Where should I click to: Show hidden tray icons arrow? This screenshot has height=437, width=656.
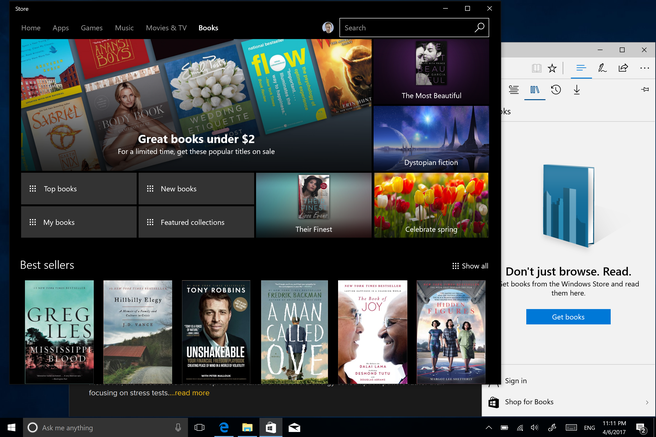[488, 428]
